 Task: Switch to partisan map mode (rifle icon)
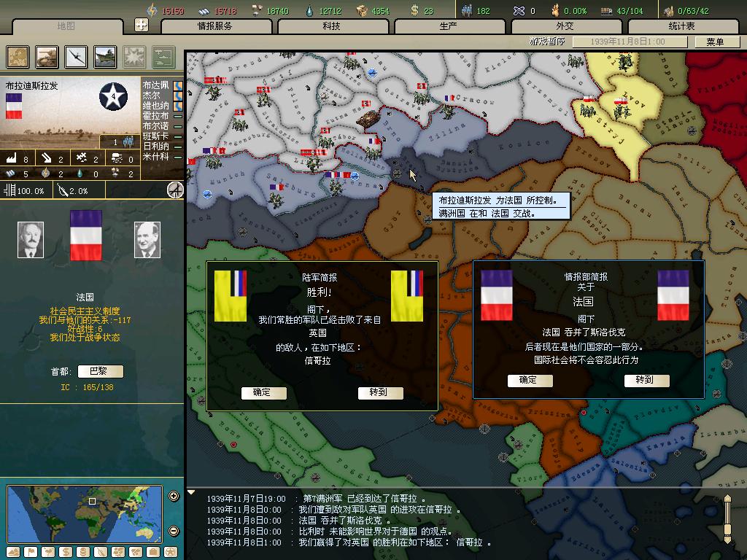pos(101,552)
